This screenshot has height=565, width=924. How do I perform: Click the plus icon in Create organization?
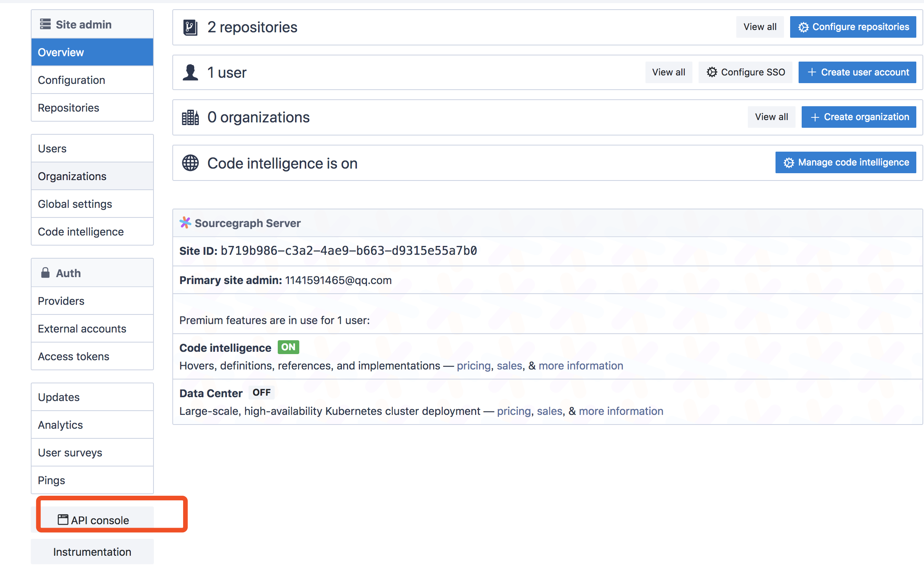pos(815,117)
